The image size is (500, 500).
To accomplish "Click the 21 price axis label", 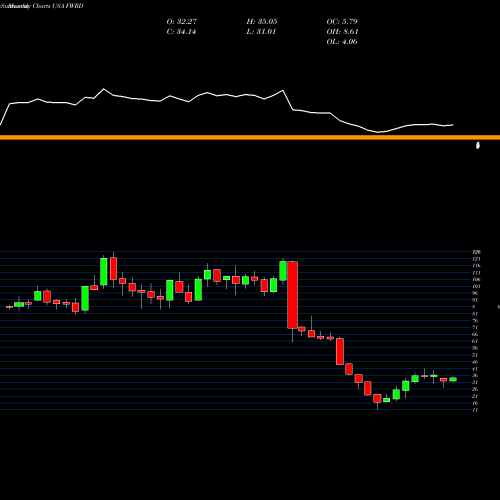I will tap(475, 396).
